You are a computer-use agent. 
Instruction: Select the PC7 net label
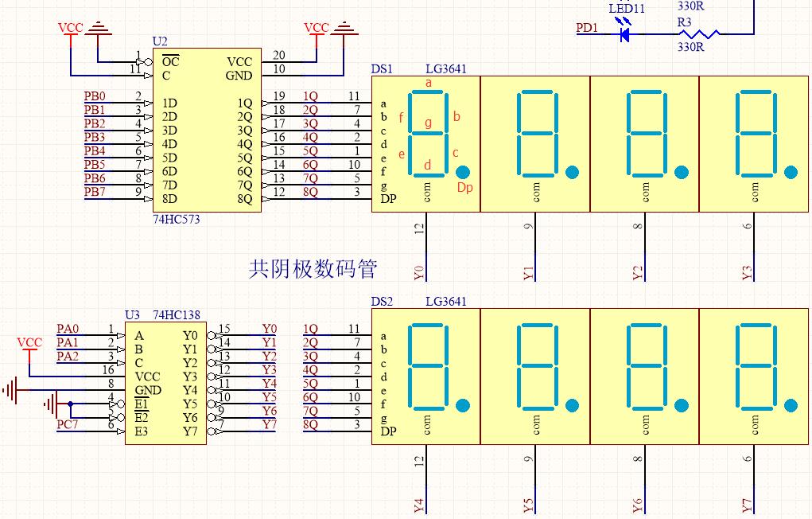68,424
